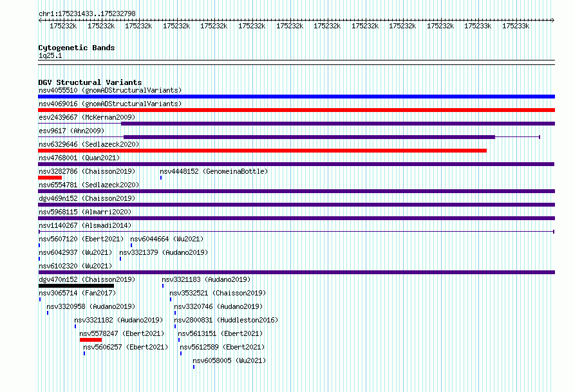Open variant dgv469n152 (Chaisson2019)
The image size is (573, 392).
pyautogui.click(x=87, y=198)
